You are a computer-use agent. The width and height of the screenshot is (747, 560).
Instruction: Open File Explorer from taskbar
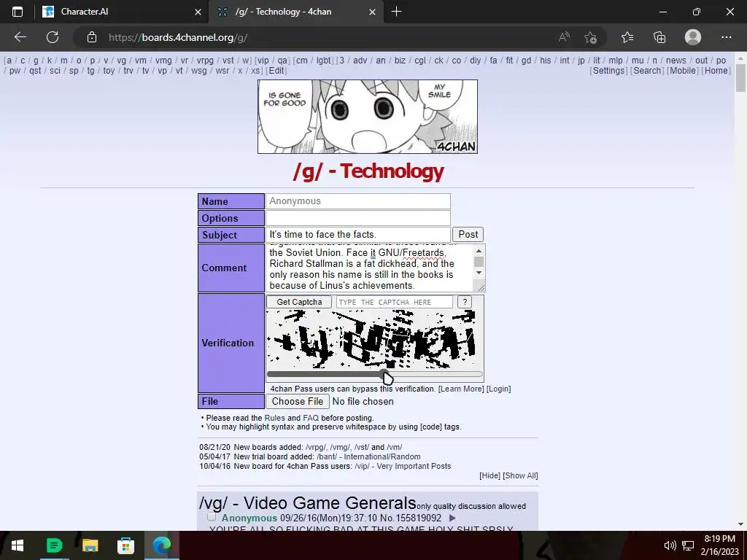point(90,545)
